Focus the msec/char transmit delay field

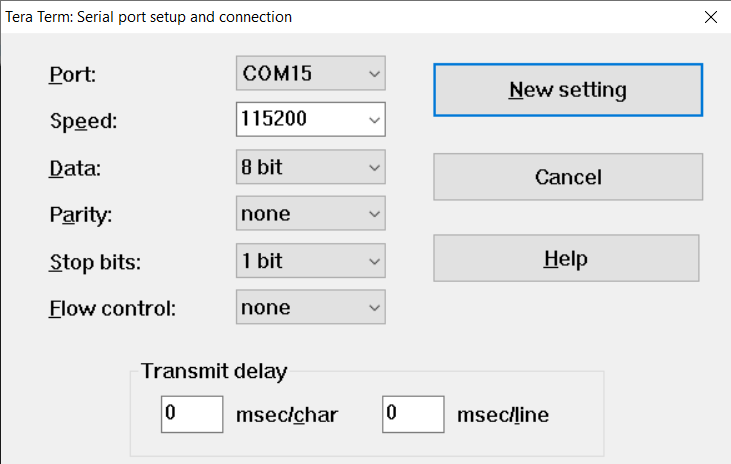(x=192, y=414)
